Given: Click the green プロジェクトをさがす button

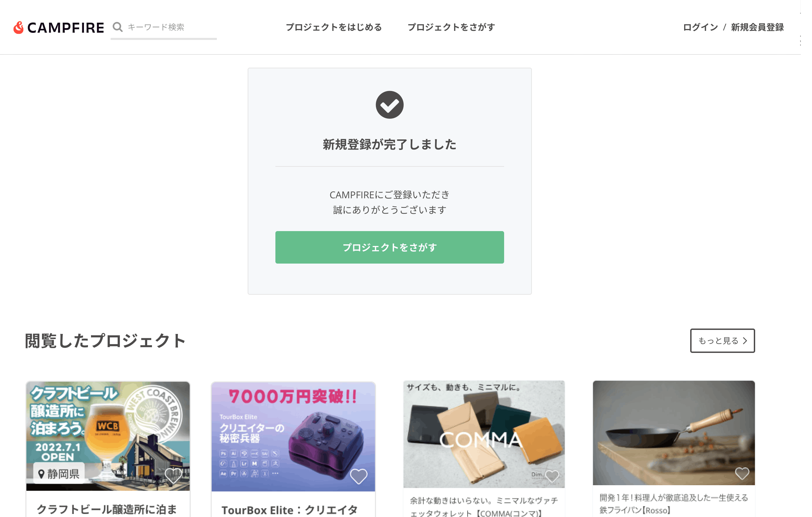Looking at the screenshot, I should point(389,247).
